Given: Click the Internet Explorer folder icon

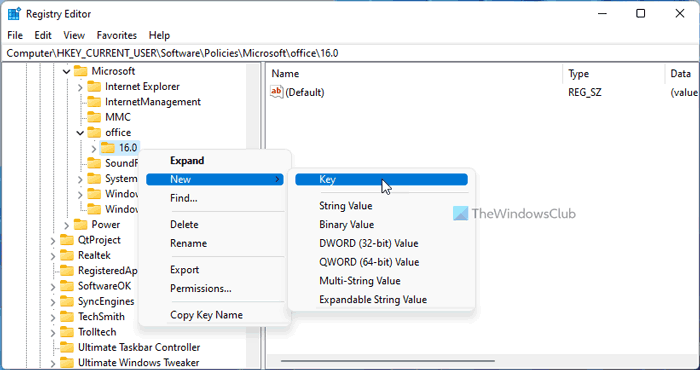Looking at the screenshot, I should (x=94, y=86).
